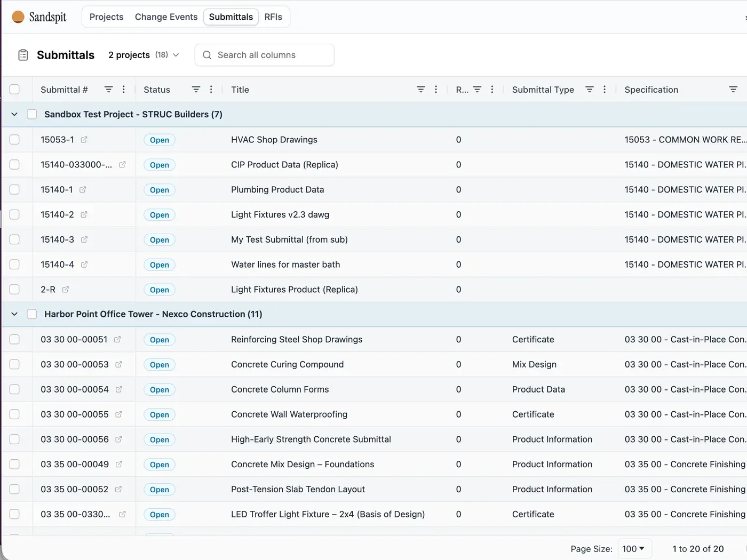This screenshot has height=560, width=747.
Task: Collapse the Sandbox Test Project group
Action: click(x=14, y=114)
